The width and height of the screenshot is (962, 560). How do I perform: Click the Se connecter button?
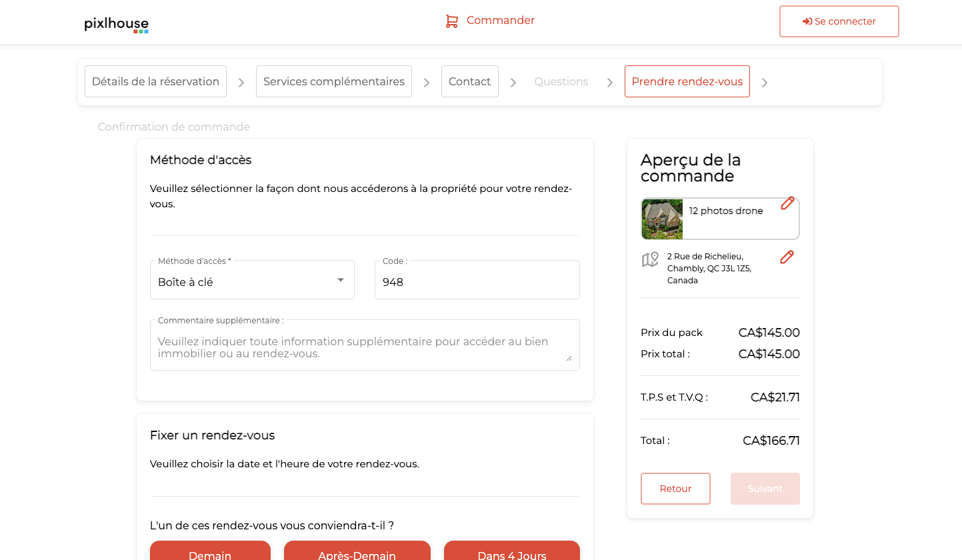[x=839, y=21]
